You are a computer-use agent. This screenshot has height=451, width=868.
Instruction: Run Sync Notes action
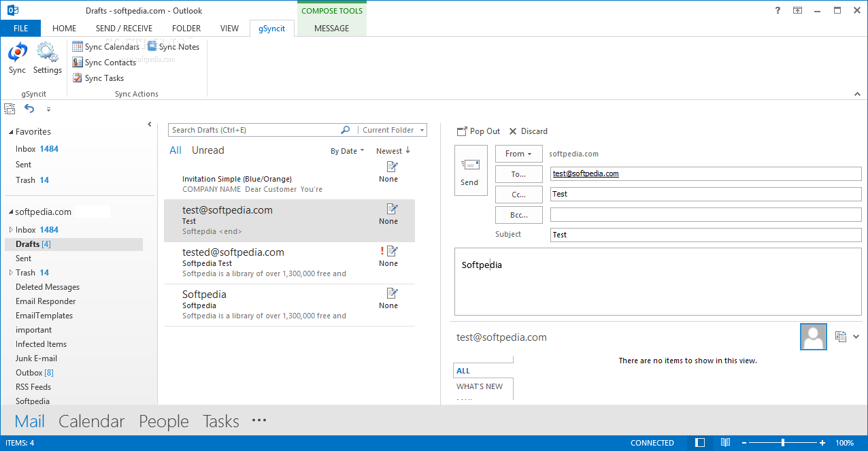point(173,47)
